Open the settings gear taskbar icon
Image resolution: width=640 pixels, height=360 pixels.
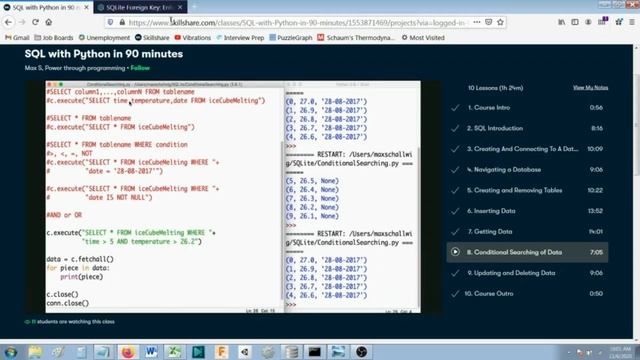tap(268, 352)
